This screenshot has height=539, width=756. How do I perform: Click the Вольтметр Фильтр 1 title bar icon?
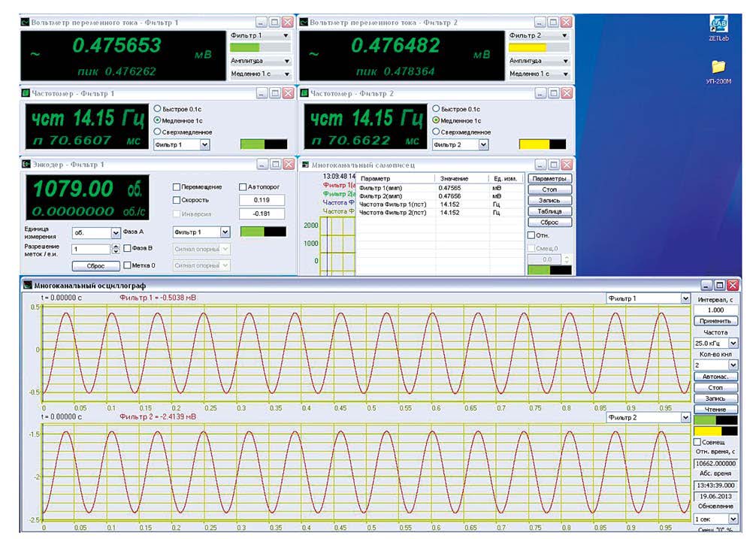click(x=25, y=23)
